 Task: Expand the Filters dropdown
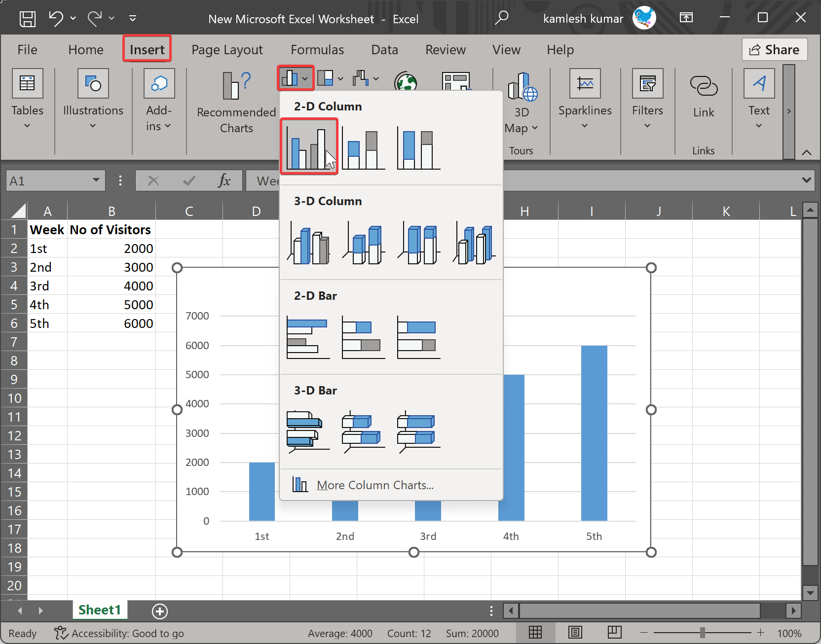pyautogui.click(x=647, y=126)
